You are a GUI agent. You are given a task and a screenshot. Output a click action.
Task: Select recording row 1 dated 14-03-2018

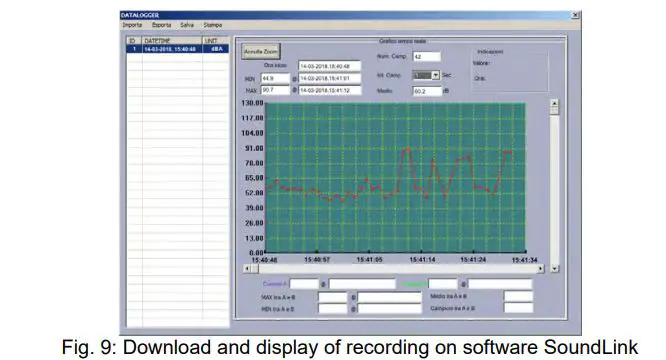(x=178, y=49)
